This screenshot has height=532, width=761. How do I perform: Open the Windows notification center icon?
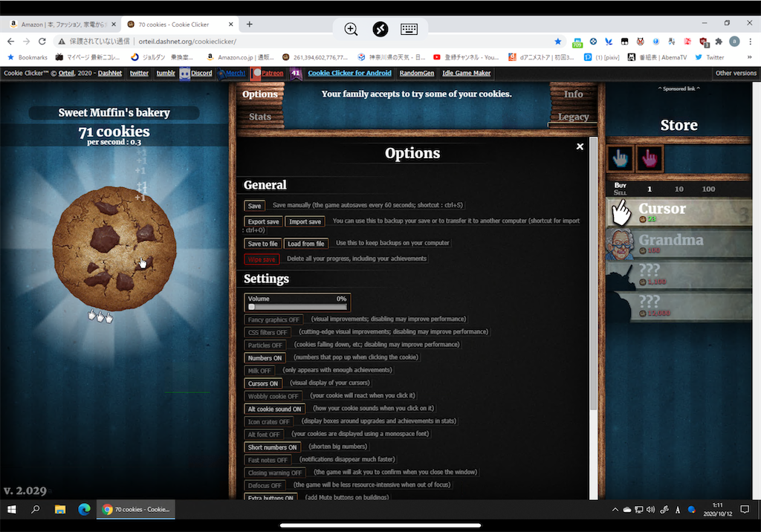pyautogui.click(x=745, y=509)
